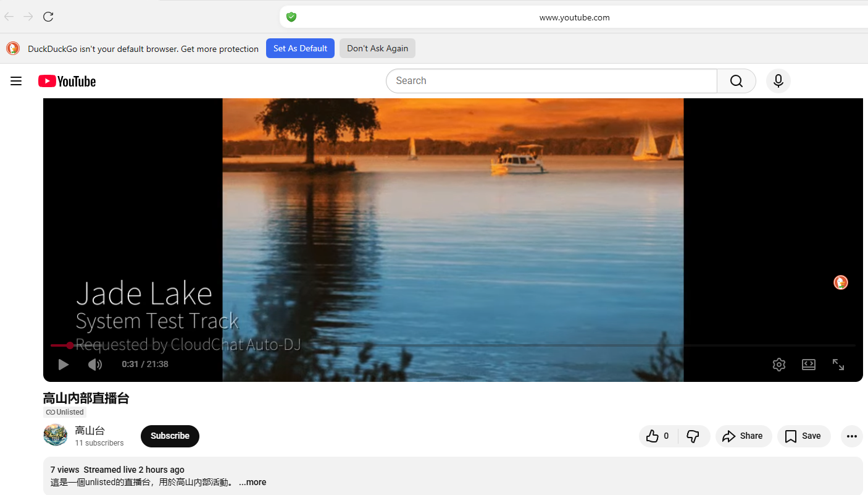The image size is (868, 495).
Task: Open the YouTube hamburger guide menu
Action: coord(16,81)
